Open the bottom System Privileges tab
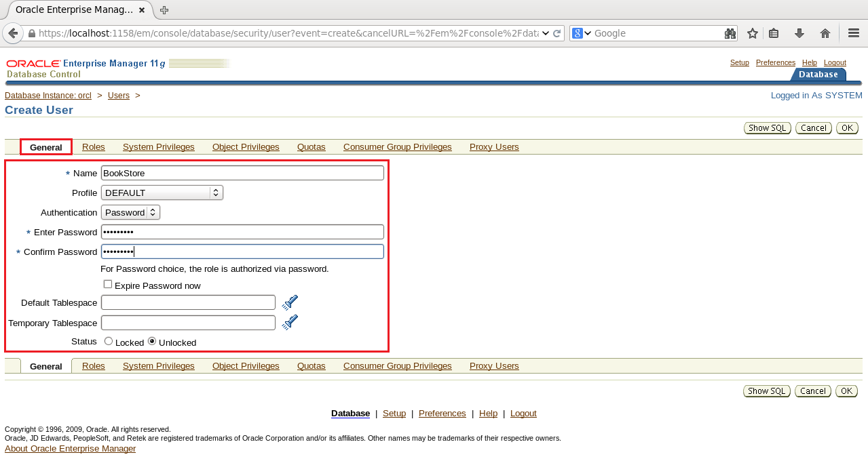The image size is (868, 459). 159,366
